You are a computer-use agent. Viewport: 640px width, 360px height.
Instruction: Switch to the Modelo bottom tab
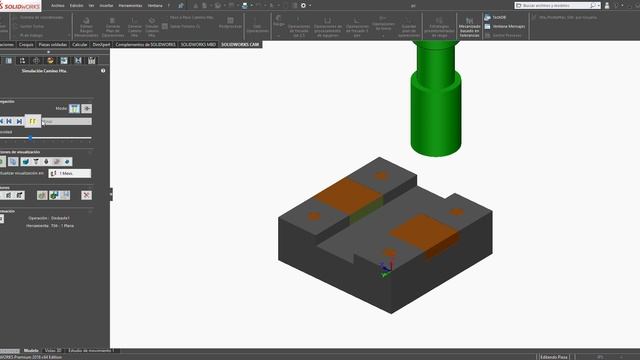click(x=31, y=351)
